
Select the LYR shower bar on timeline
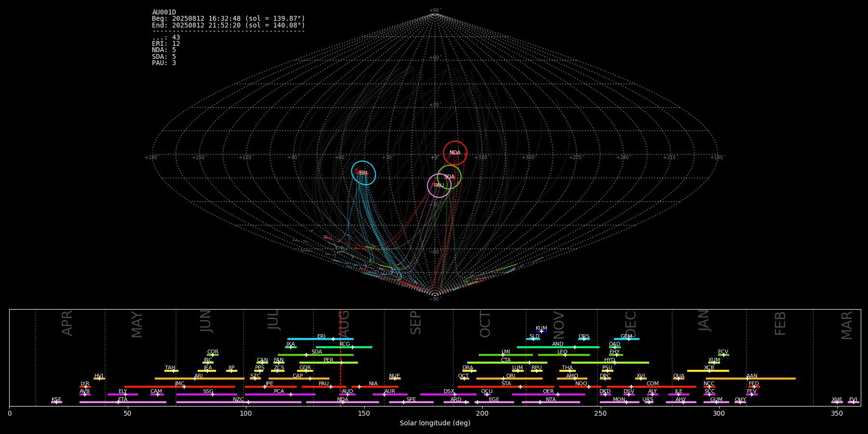coord(85,387)
